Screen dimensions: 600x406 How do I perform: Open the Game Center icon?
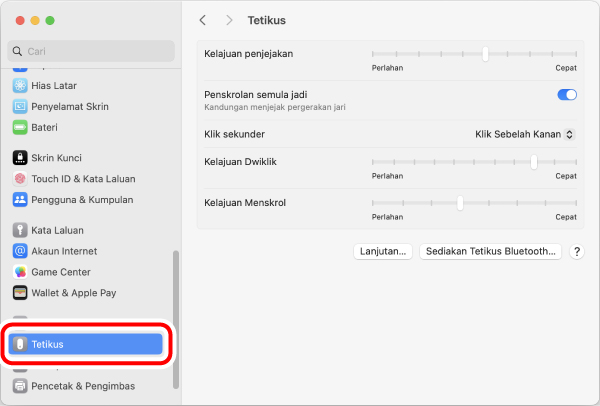[19, 272]
